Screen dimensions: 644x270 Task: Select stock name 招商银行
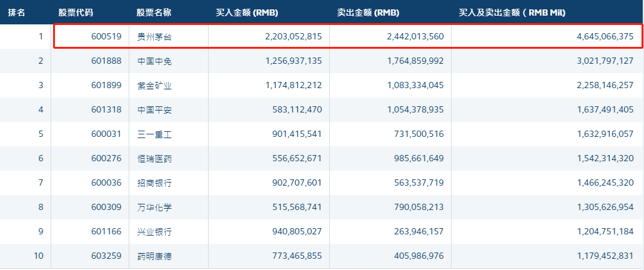click(x=154, y=182)
